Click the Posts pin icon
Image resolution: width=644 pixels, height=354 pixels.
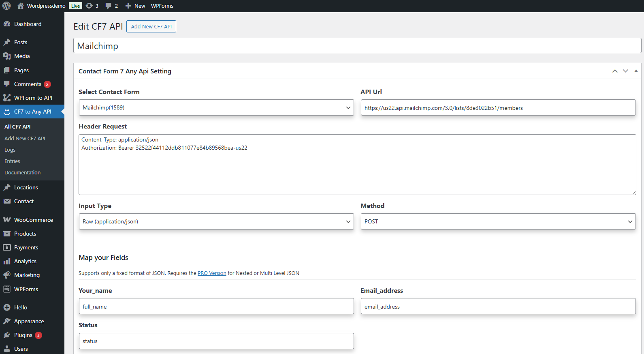tap(7, 42)
